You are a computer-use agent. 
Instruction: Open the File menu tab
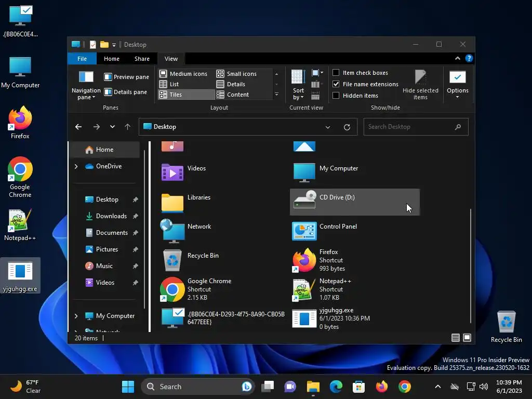click(82, 59)
